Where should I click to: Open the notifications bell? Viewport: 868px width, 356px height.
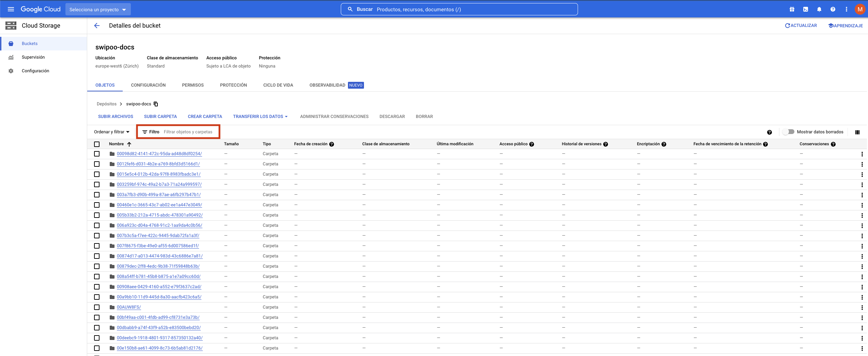pos(819,10)
